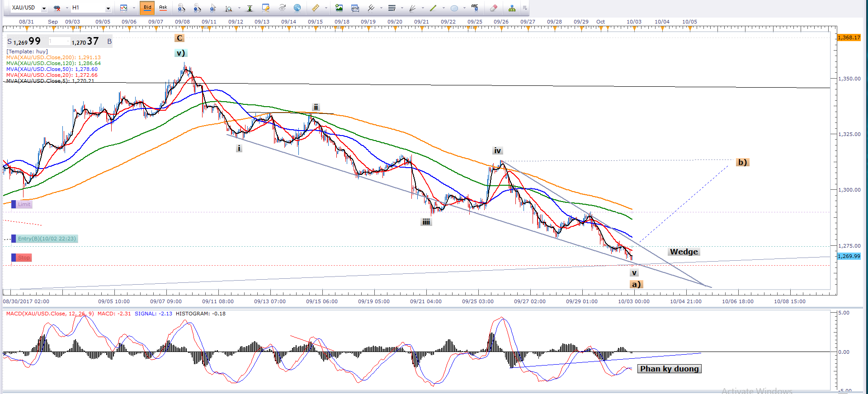The image size is (868, 394).
Task: Toggle the Bid price display button
Action: 147,8
